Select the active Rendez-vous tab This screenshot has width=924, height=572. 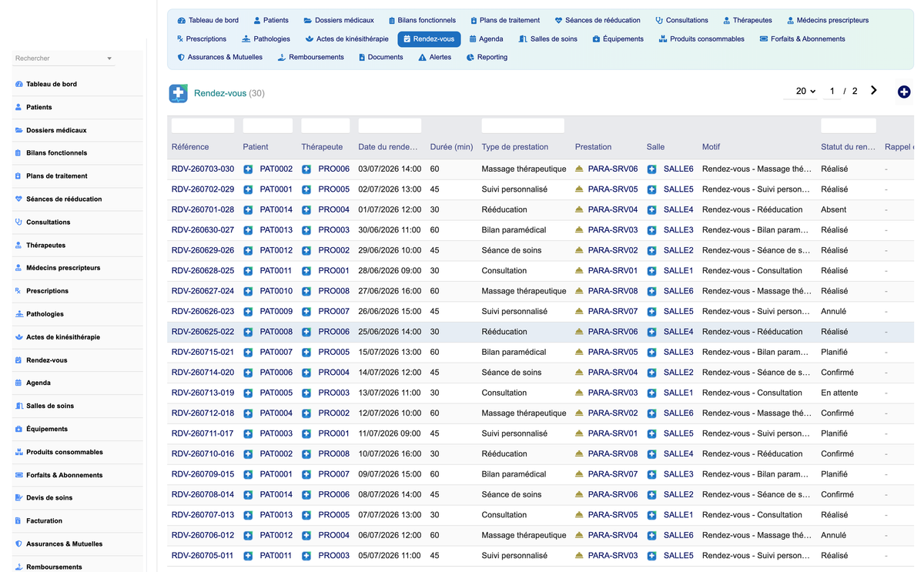(x=429, y=38)
